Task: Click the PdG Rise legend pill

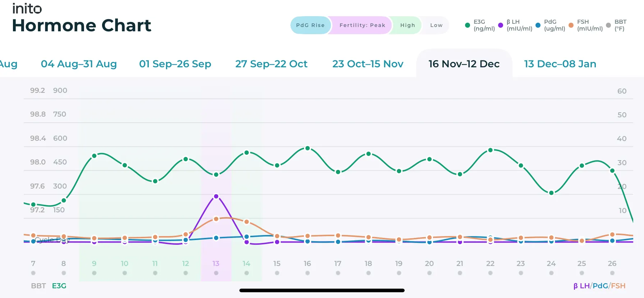Action: (310, 25)
